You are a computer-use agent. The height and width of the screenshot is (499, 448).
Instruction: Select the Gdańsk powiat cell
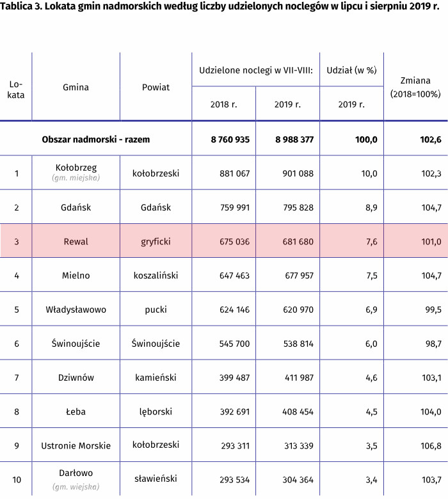pyautogui.click(x=156, y=207)
